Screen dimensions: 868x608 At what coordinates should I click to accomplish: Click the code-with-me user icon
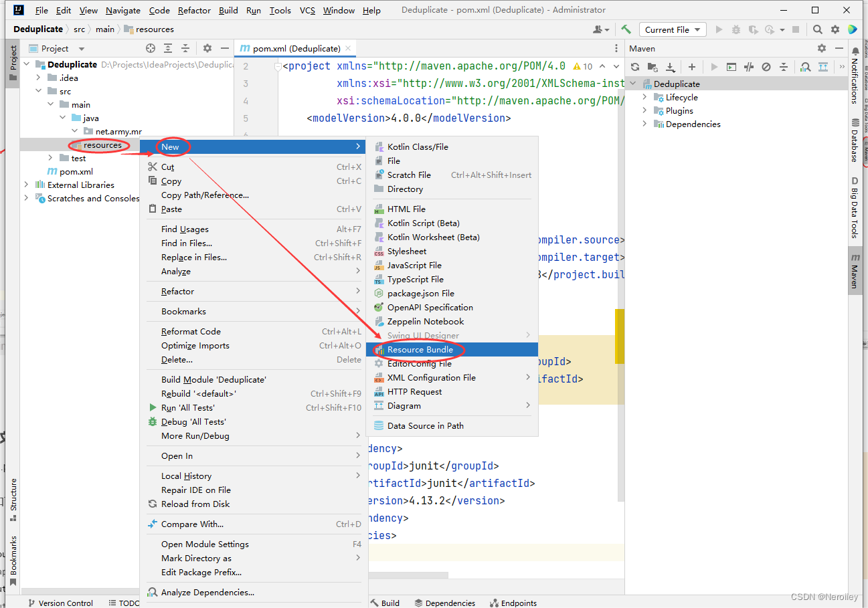[x=601, y=29]
